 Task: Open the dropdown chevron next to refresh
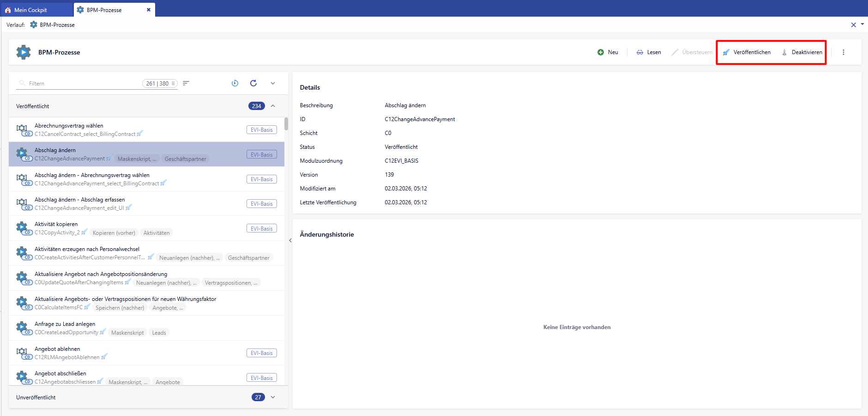coord(273,83)
